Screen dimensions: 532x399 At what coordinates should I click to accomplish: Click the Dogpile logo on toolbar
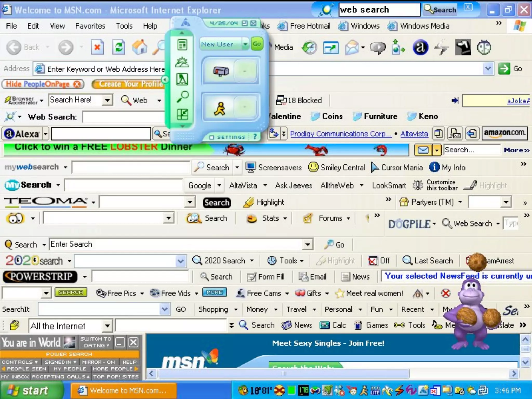pyautogui.click(x=409, y=224)
